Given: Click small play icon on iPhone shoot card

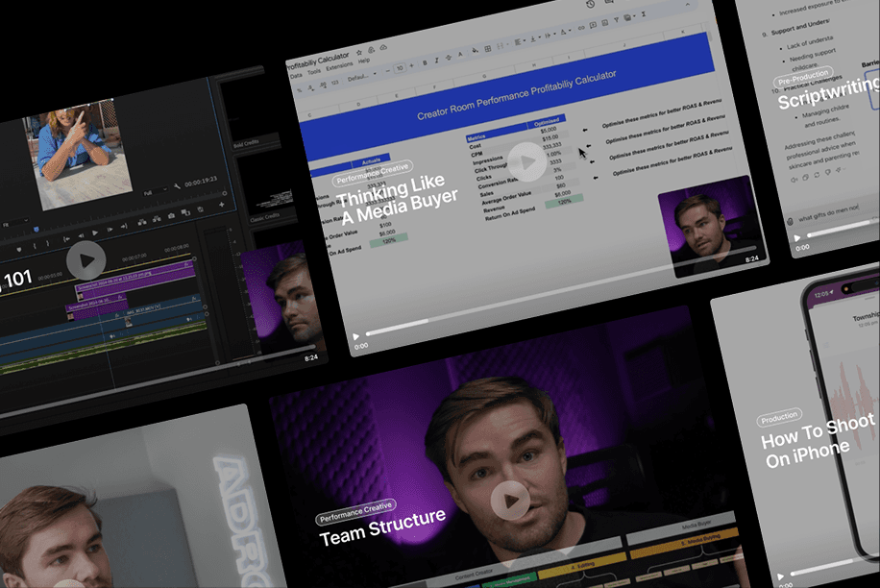Looking at the screenshot, I should 780,576.
